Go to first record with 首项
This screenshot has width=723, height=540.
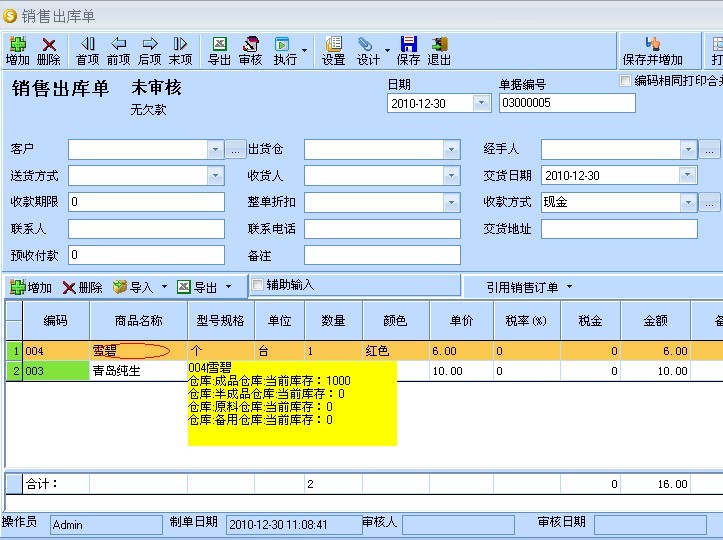pos(88,51)
